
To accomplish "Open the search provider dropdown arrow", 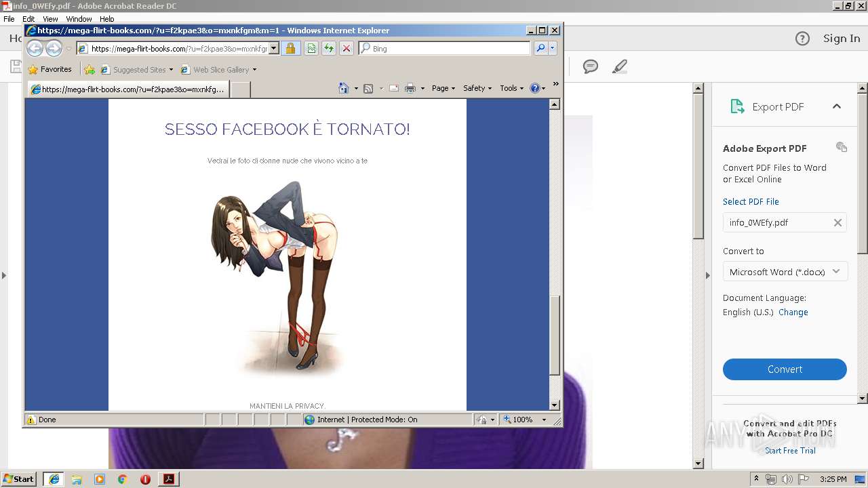I will [553, 48].
